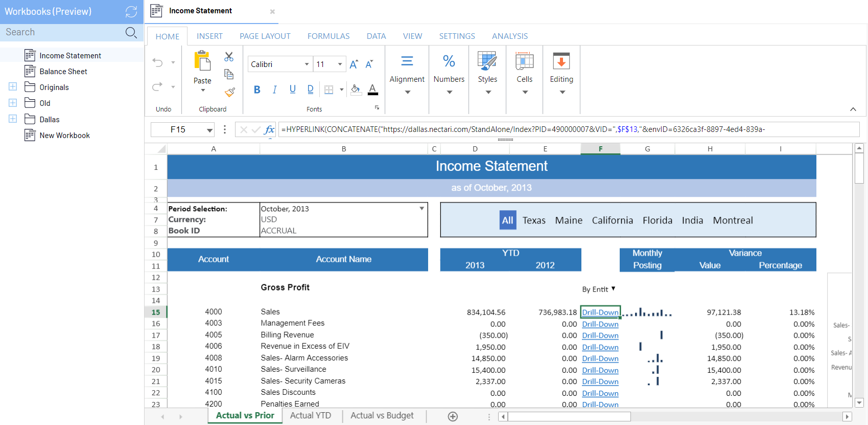Expand the Originals folder

[13, 87]
